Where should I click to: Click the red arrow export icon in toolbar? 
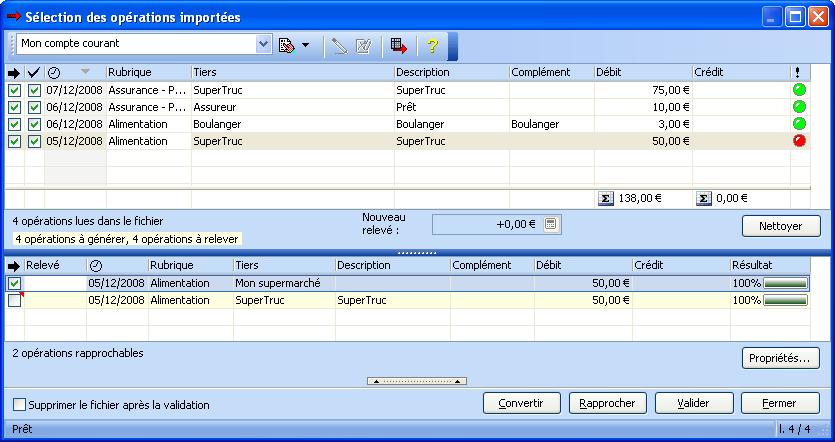pyautogui.click(x=399, y=45)
